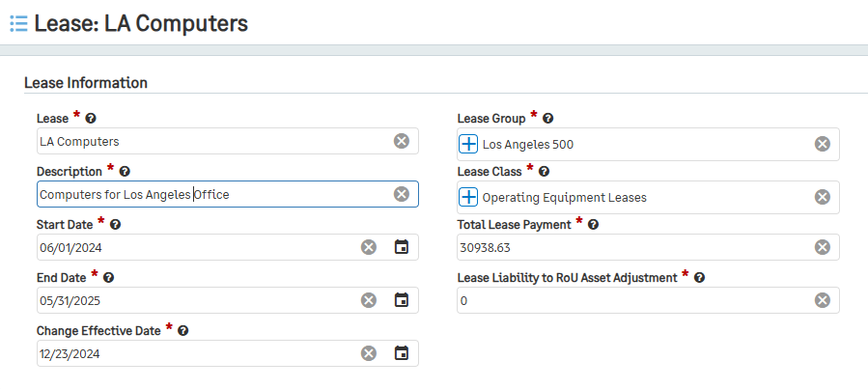This screenshot has width=868, height=389.
Task: Clear the Change Effective Date value
Action: point(369,353)
